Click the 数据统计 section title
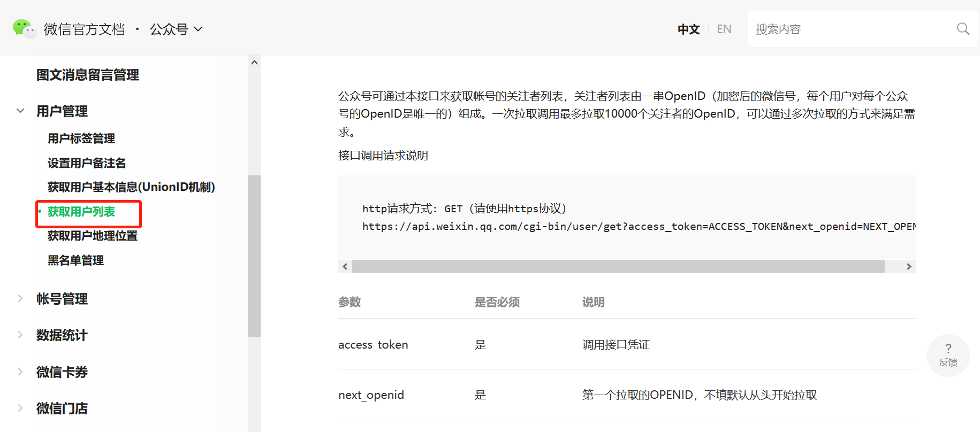This screenshot has height=432, width=980. point(62,335)
